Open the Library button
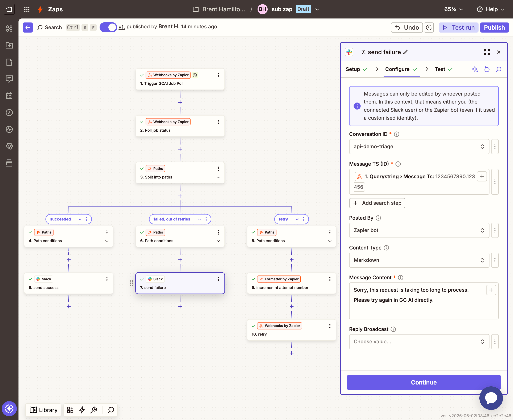This screenshot has width=513, height=420. coord(43,410)
